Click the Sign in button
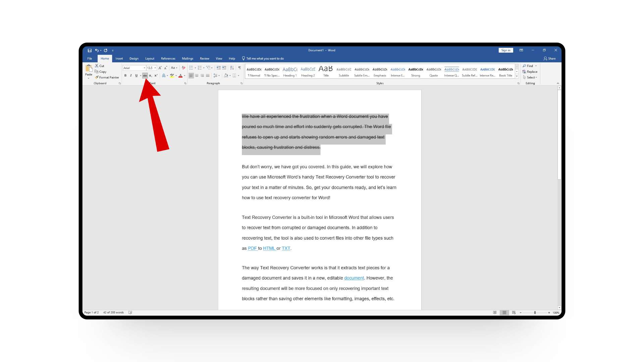This screenshot has height=362, width=644. (x=505, y=50)
